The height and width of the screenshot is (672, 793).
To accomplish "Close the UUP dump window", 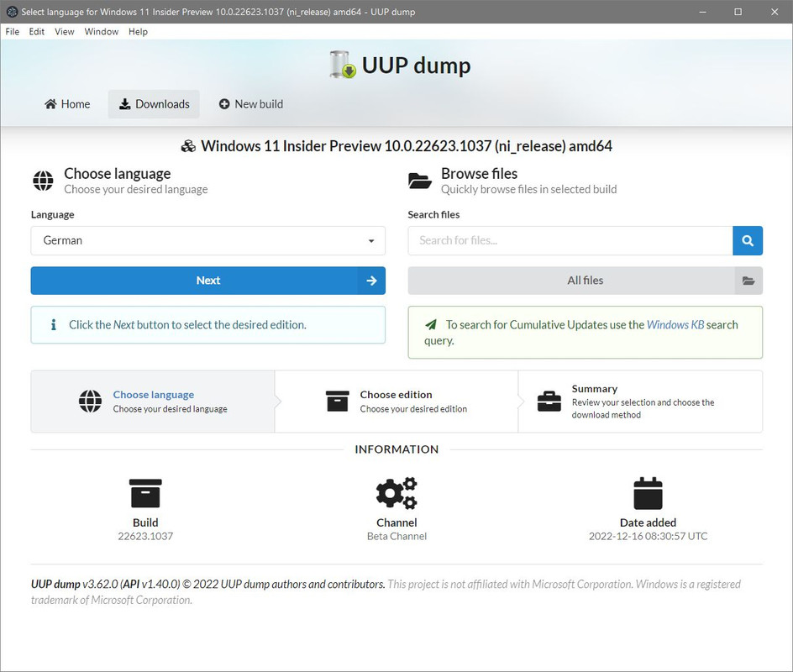I will click(775, 12).
